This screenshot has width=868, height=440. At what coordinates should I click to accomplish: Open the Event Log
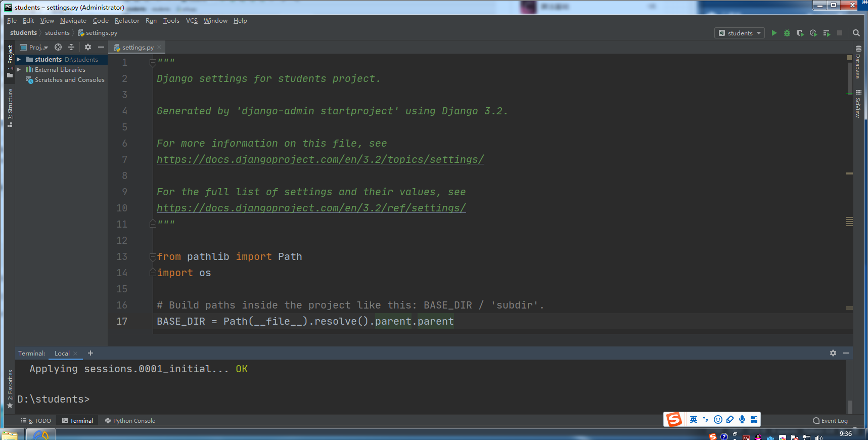pos(830,421)
